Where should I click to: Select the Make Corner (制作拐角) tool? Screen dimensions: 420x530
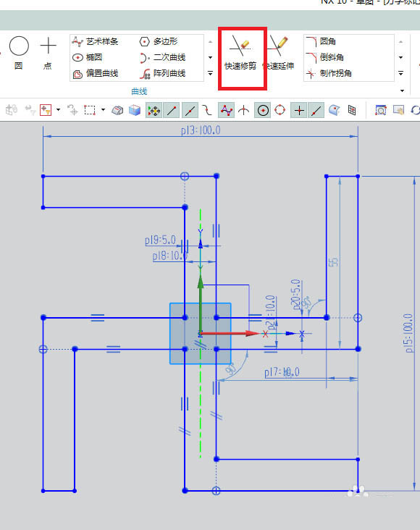(x=329, y=73)
